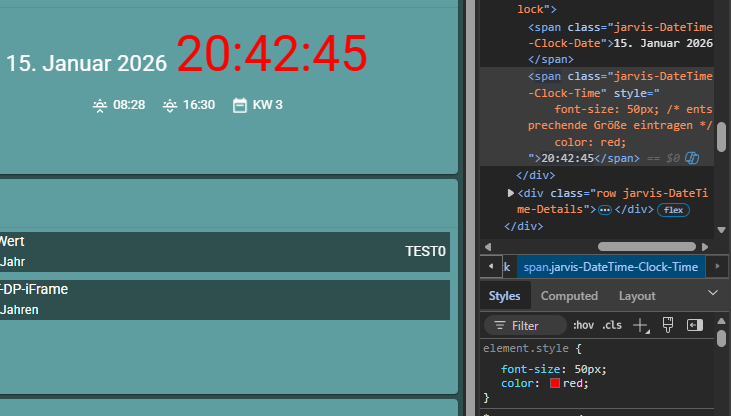Open the red color swatch picker

point(555,383)
